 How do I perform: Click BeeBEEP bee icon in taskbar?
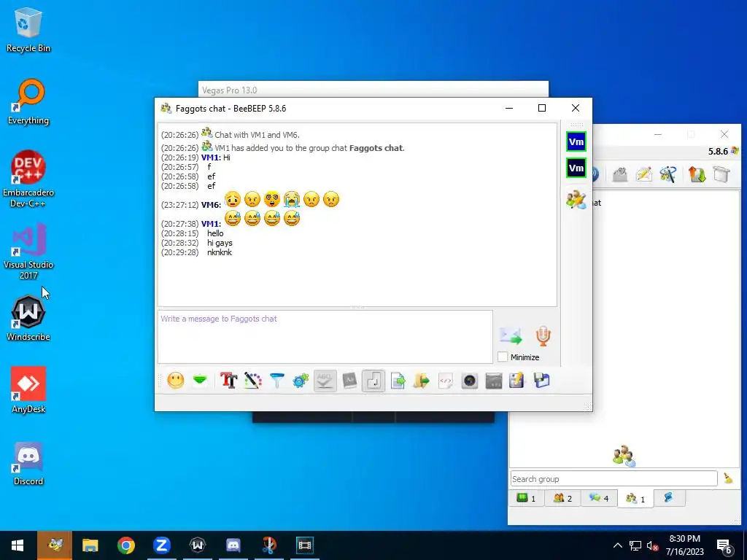55,545
